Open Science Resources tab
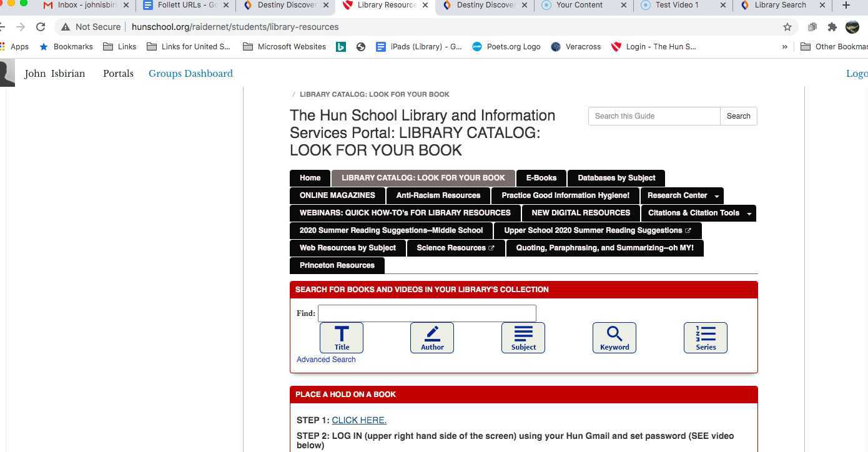868x452 pixels. click(456, 248)
